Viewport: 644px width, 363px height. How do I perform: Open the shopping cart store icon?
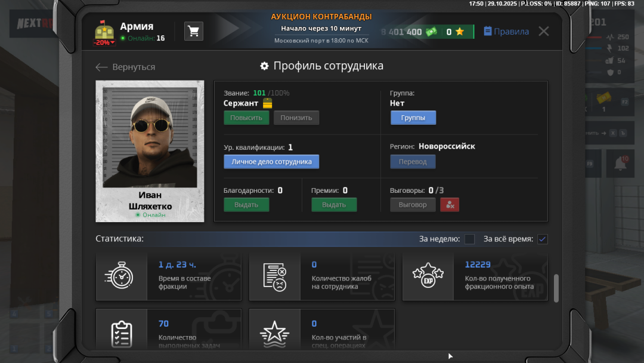click(194, 30)
